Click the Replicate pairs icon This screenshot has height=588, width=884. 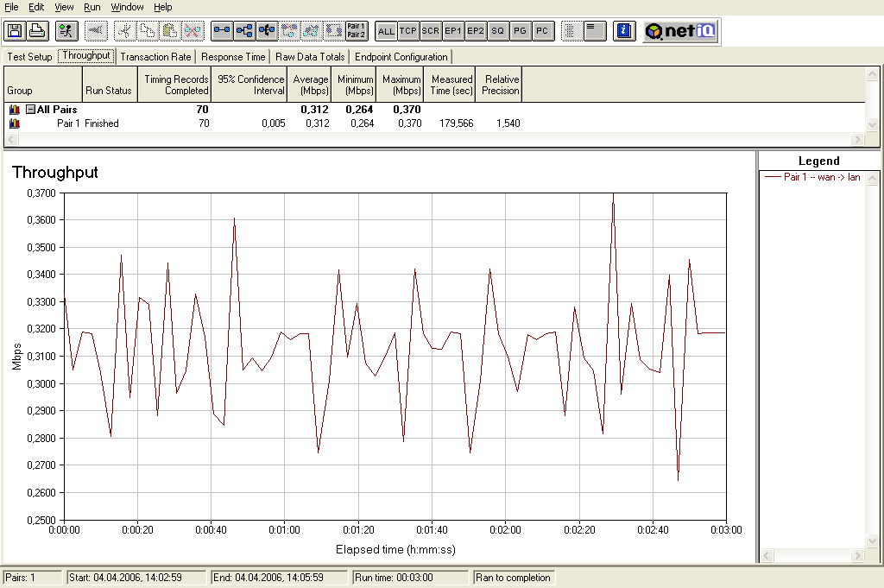(x=289, y=30)
